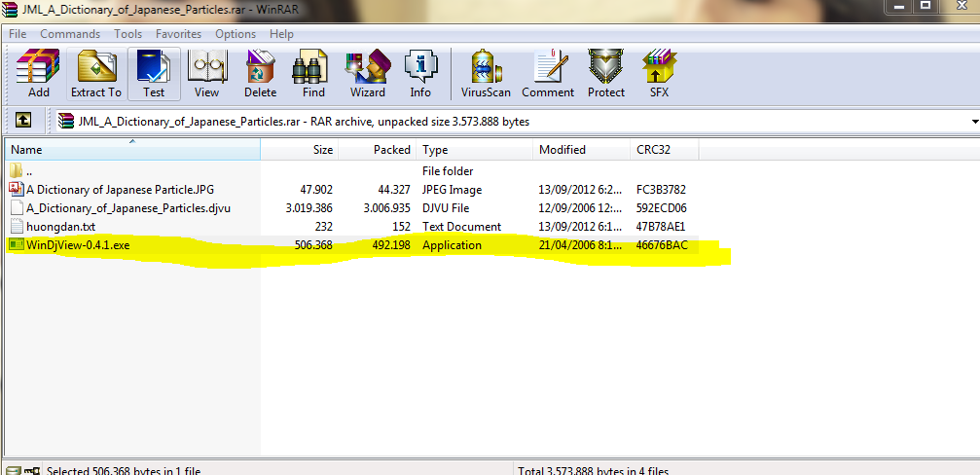980x475 pixels.
Task: Click modified date 12/09/2006
Action: coord(580,208)
